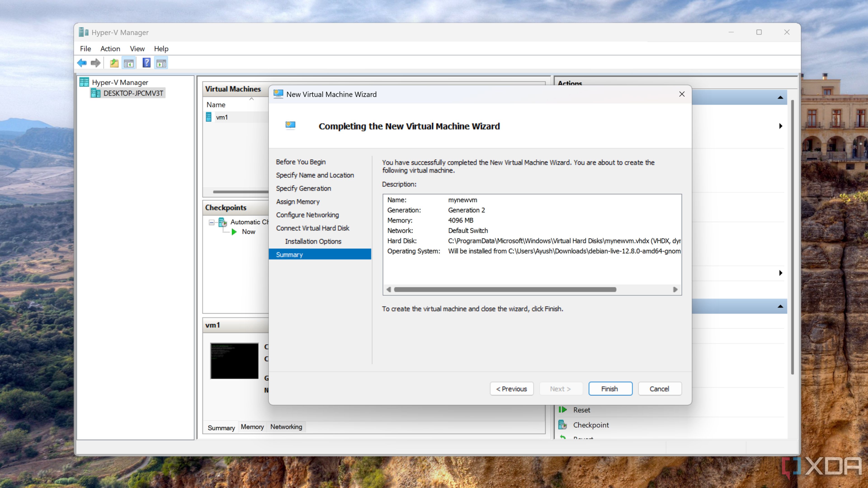868x488 pixels.
Task: Click the export folder icon on toolbar
Action: (113, 63)
